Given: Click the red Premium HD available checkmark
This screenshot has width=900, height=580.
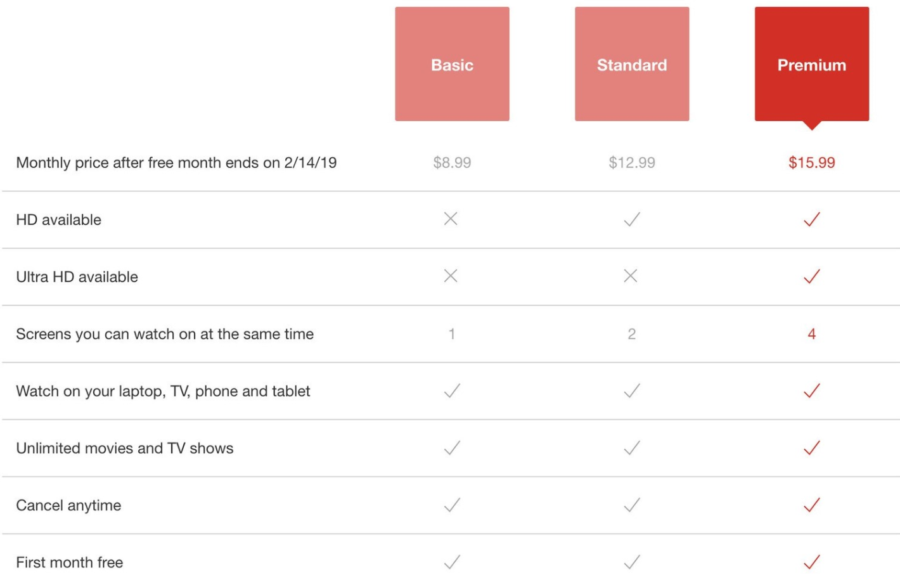Looking at the screenshot, I should coord(811,219).
